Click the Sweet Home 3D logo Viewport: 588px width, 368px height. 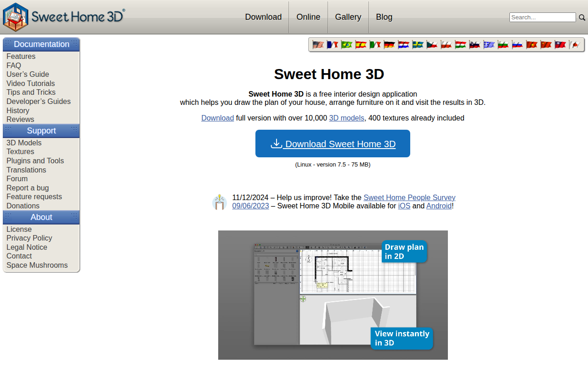(64, 17)
